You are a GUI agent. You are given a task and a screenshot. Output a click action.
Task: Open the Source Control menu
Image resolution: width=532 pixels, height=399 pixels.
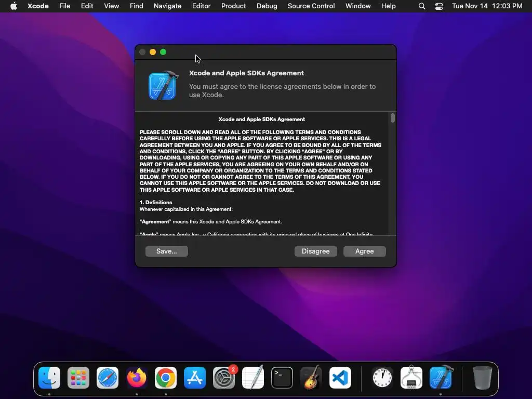tap(312, 6)
